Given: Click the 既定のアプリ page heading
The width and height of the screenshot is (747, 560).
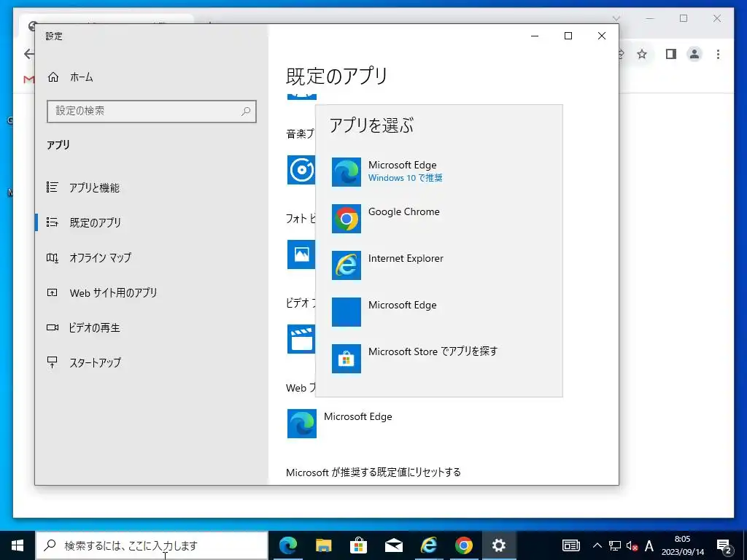Looking at the screenshot, I should pyautogui.click(x=337, y=76).
